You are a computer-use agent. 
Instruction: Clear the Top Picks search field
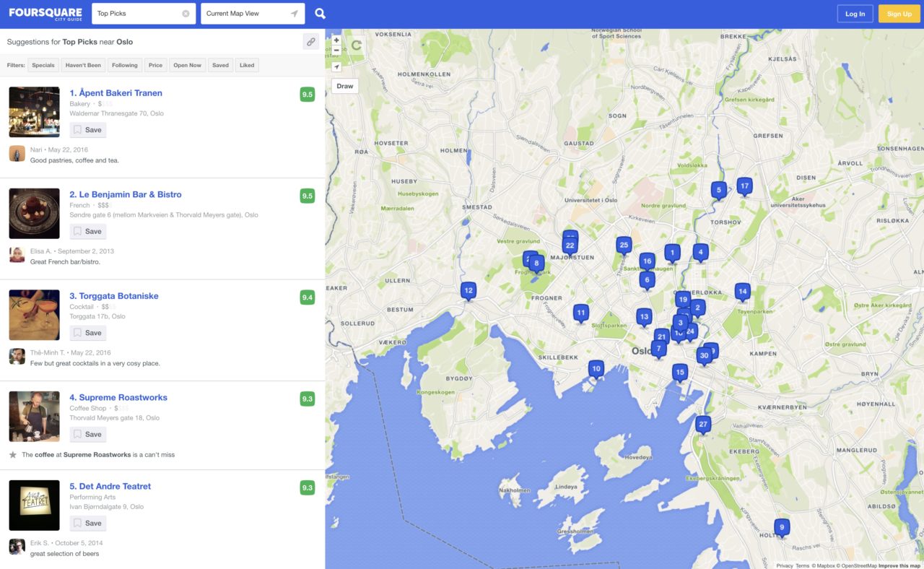click(186, 14)
